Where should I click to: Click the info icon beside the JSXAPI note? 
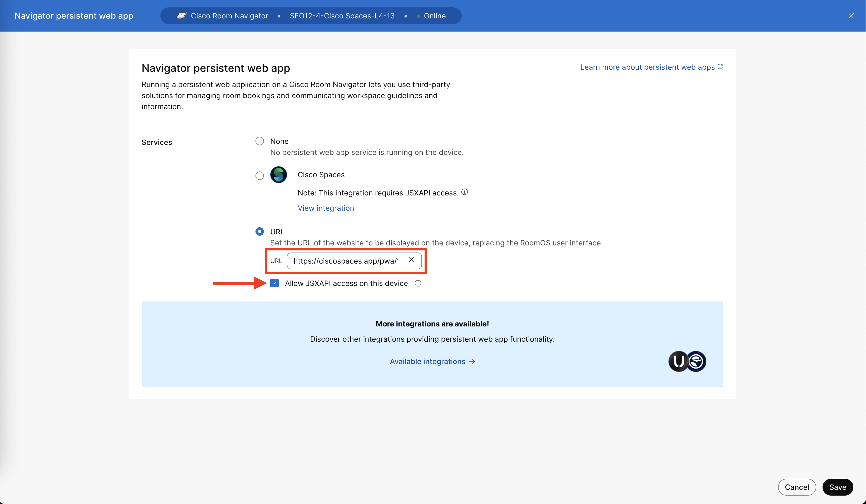pos(465,192)
